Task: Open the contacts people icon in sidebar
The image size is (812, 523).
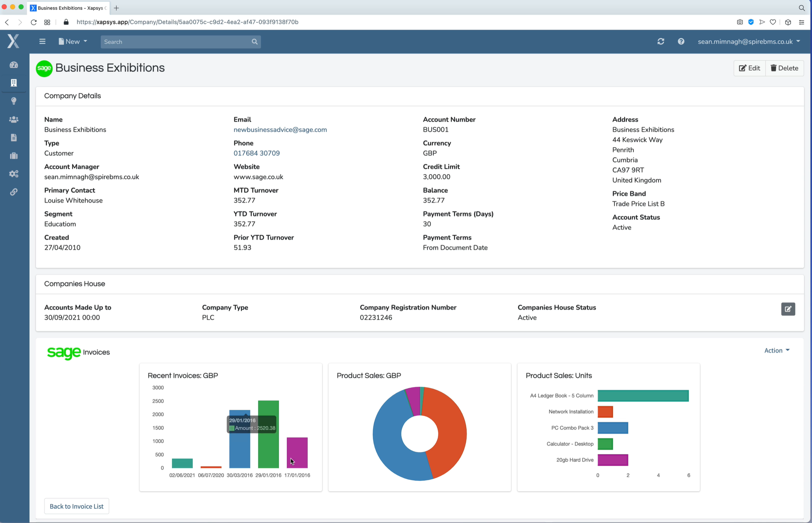Action: tap(14, 119)
